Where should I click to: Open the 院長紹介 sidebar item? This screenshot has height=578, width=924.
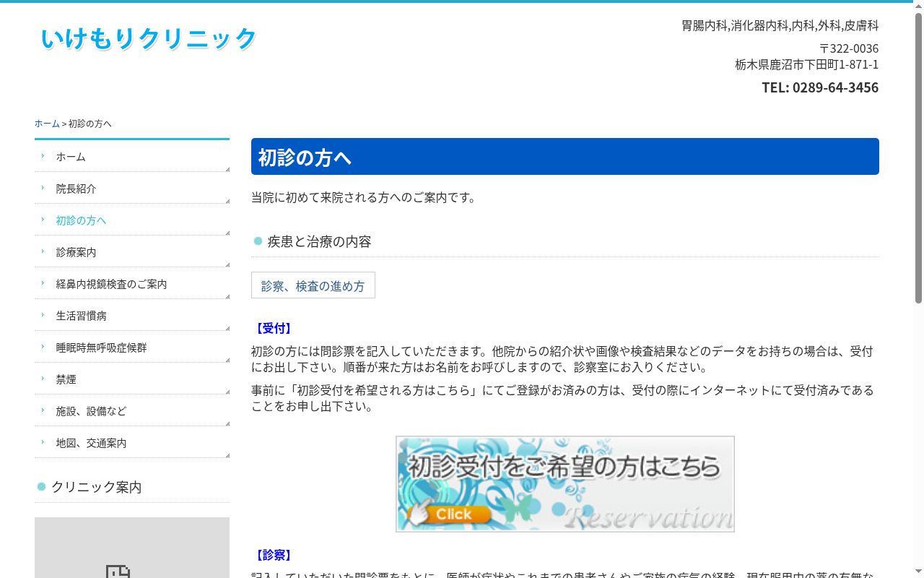pyautogui.click(x=132, y=188)
